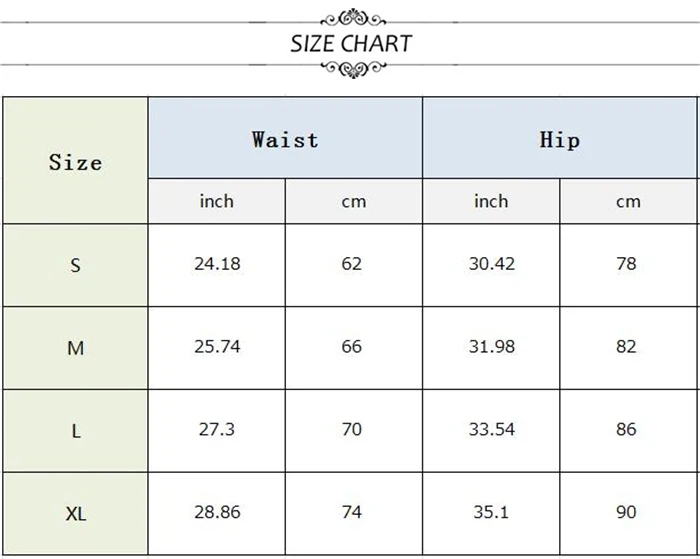The height and width of the screenshot is (559, 700).
Task: Click the 27.3 waist inch value
Action: pyautogui.click(x=217, y=430)
